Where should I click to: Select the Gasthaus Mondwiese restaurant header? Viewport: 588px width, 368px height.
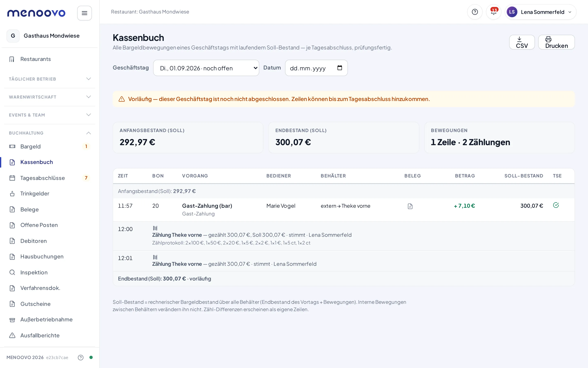pos(50,36)
